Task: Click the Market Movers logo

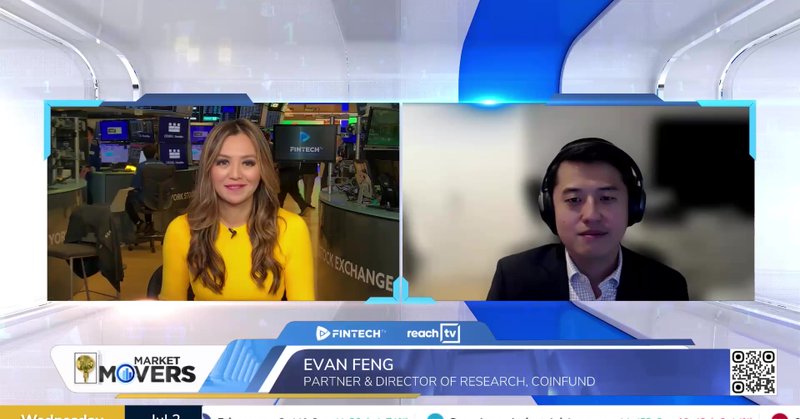Action: (136, 369)
